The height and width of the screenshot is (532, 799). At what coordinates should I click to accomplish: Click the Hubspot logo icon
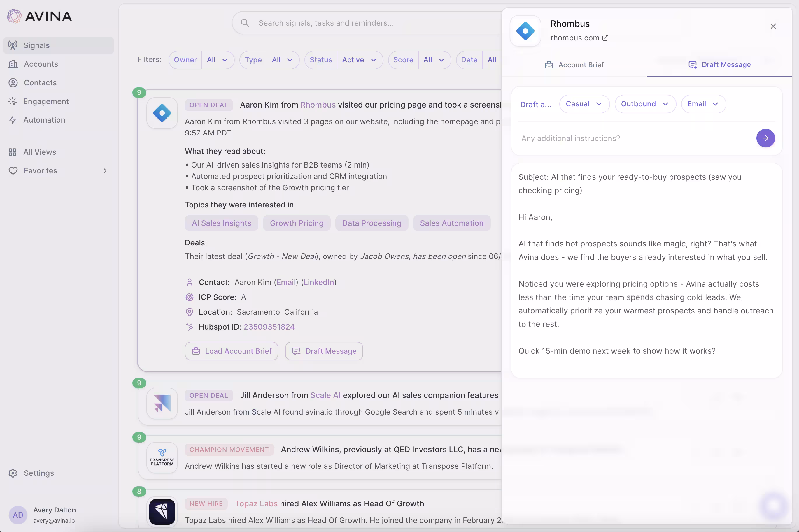[x=190, y=327]
